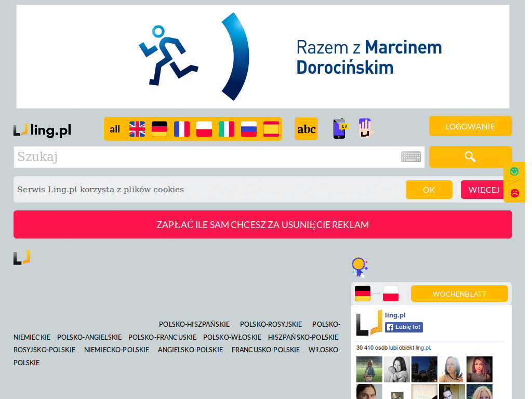532x399 pixels.
Task: Click black-and-white mother and baby fan photo
Action: click(x=397, y=369)
